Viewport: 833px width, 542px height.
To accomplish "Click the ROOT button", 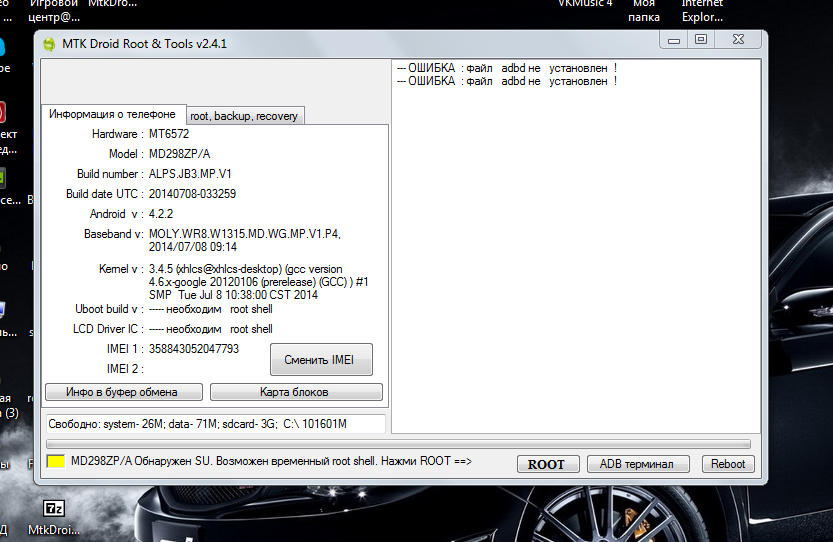I will (548, 464).
